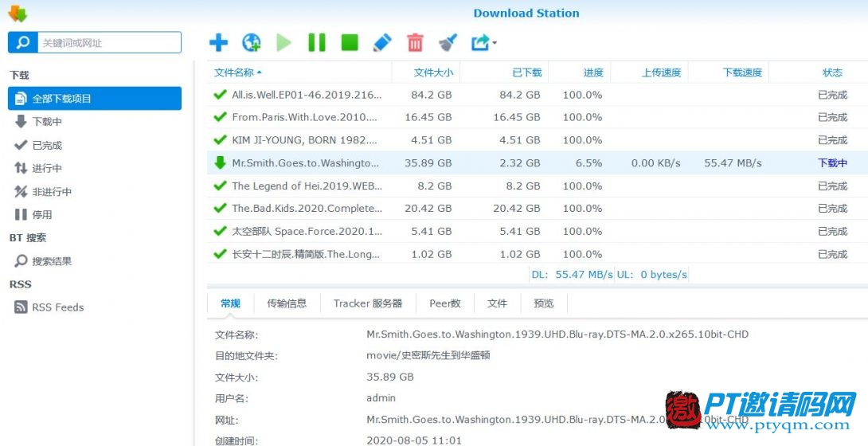
Task: Open the share action dropdown arrow
Action: pos(494,42)
